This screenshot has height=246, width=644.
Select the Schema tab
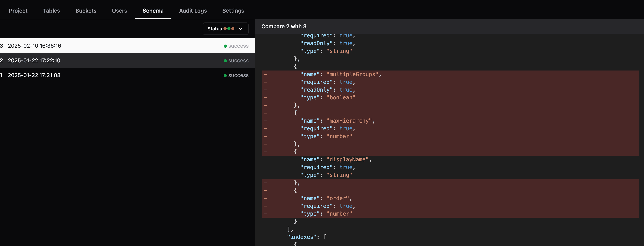click(x=153, y=11)
